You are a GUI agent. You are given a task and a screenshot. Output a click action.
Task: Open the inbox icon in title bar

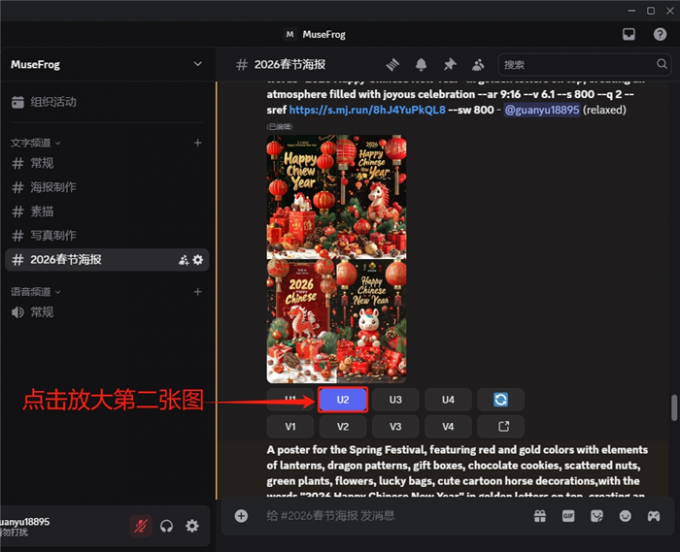[629, 34]
